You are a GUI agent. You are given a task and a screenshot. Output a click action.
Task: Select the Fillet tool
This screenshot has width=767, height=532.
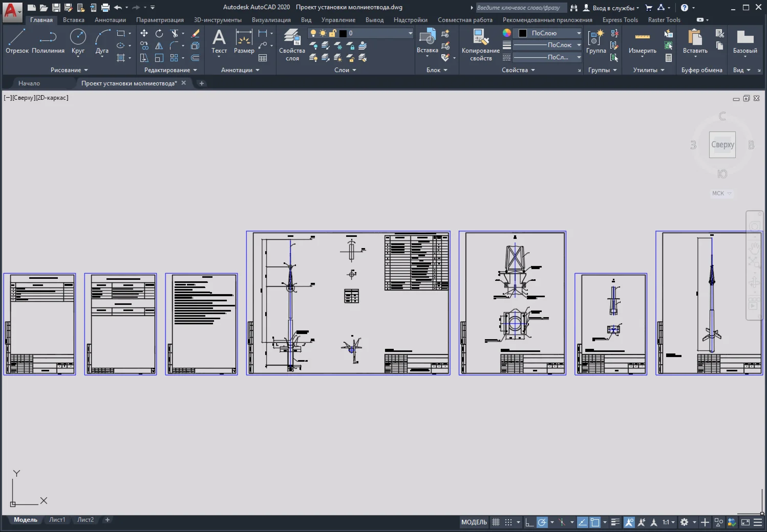click(x=175, y=46)
